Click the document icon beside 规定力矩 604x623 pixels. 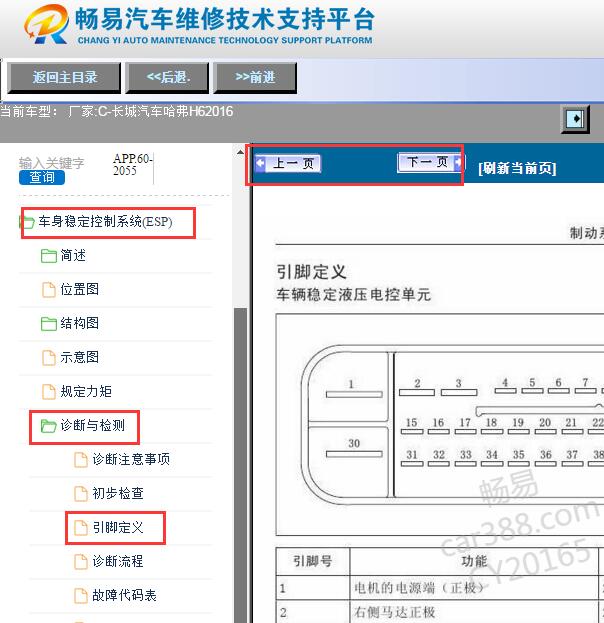click(x=48, y=392)
